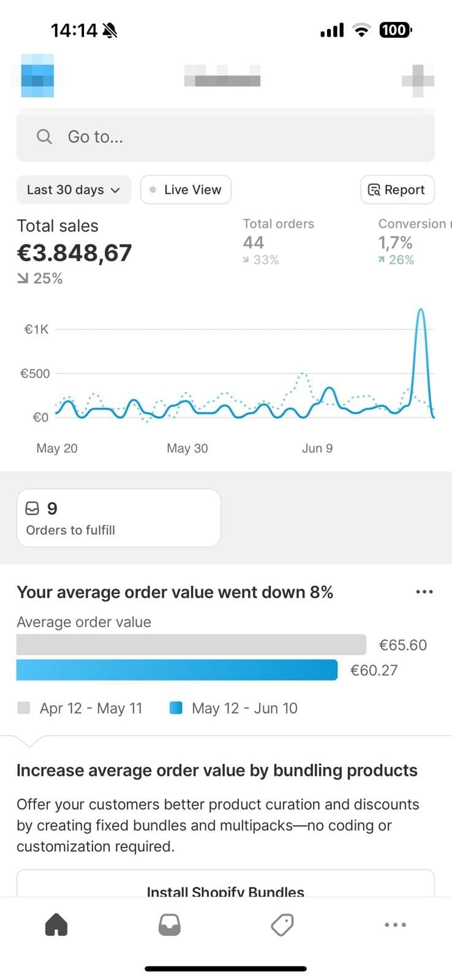The height and width of the screenshot is (980, 452).
Task: Open the Orders inbox tab icon
Action: point(170,925)
